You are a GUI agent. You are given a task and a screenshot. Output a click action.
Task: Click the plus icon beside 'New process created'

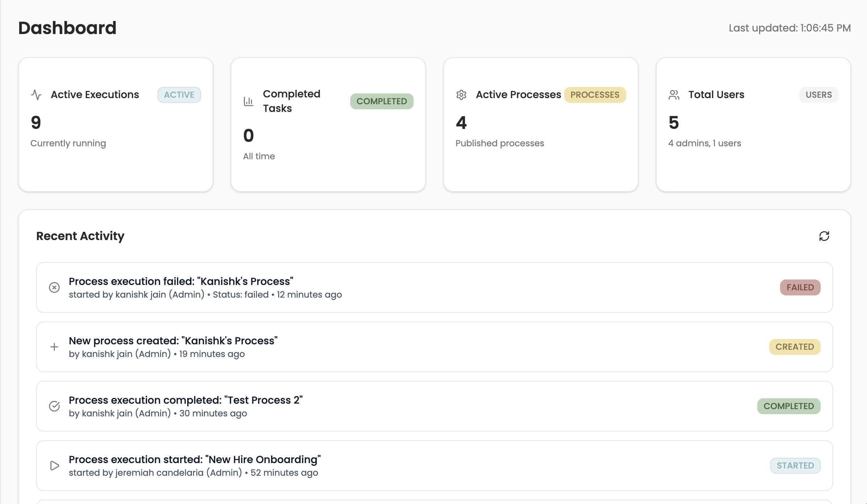[54, 346]
